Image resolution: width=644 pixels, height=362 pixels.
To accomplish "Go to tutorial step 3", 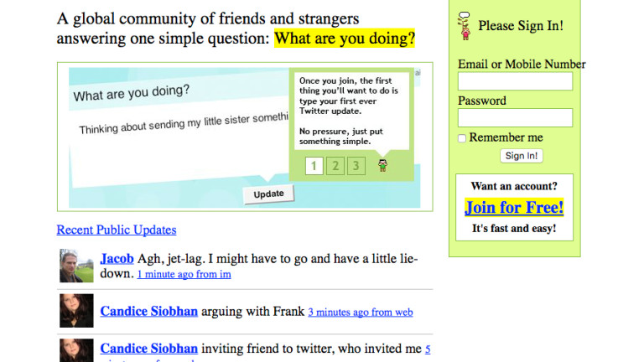I will [356, 166].
